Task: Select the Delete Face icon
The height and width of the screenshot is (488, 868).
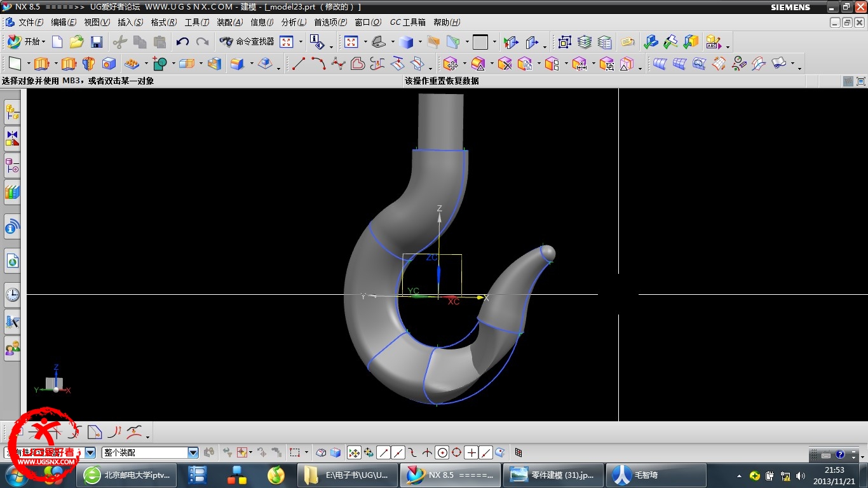Action: pyautogui.click(x=505, y=64)
